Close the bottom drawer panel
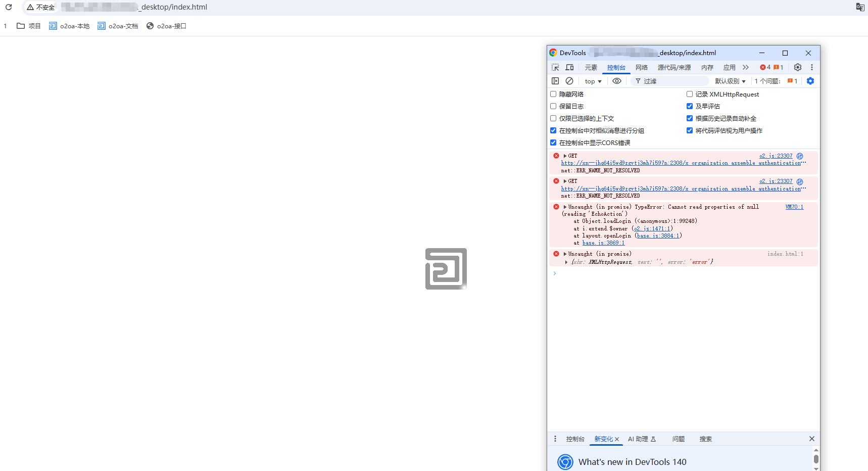868x471 pixels. 811,439
